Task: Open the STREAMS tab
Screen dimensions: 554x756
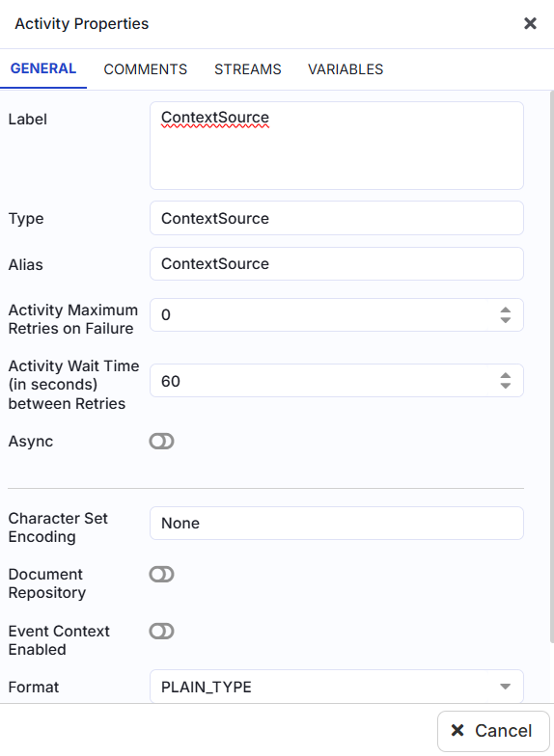Action: (247, 69)
